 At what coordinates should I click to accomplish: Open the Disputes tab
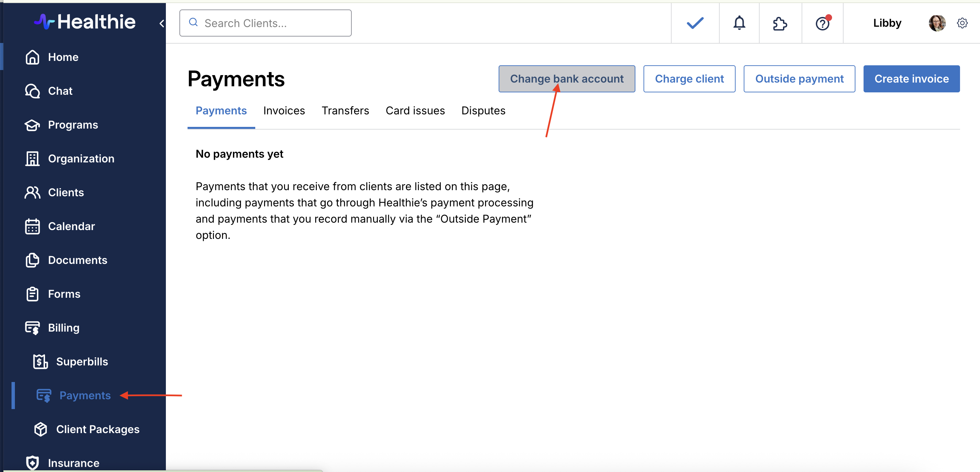483,111
